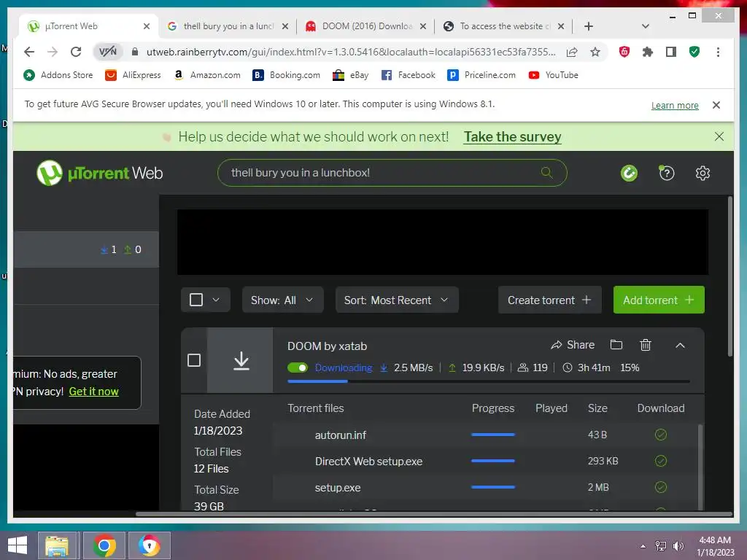Open the extensions puzzle icon
This screenshot has height=560, width=747.
648,52
